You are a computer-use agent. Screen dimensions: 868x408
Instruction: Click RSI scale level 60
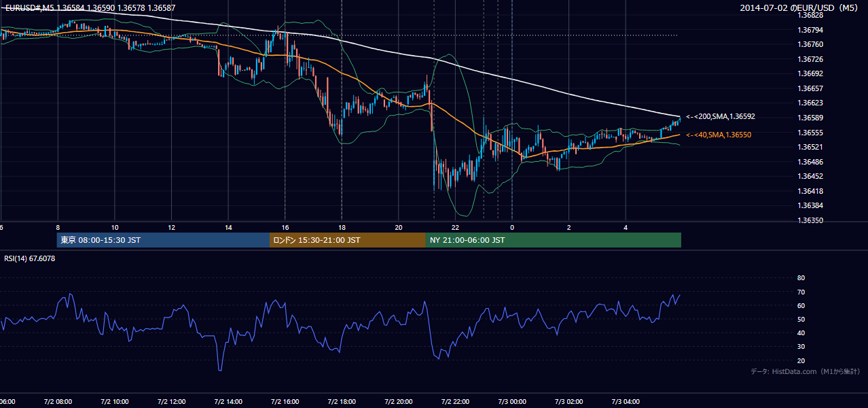point(801,305)
